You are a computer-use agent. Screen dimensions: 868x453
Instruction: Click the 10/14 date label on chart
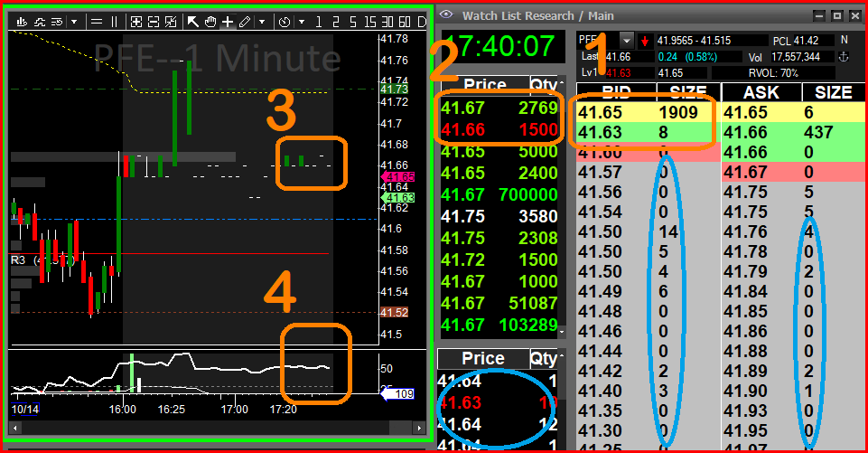coord(25,410)
